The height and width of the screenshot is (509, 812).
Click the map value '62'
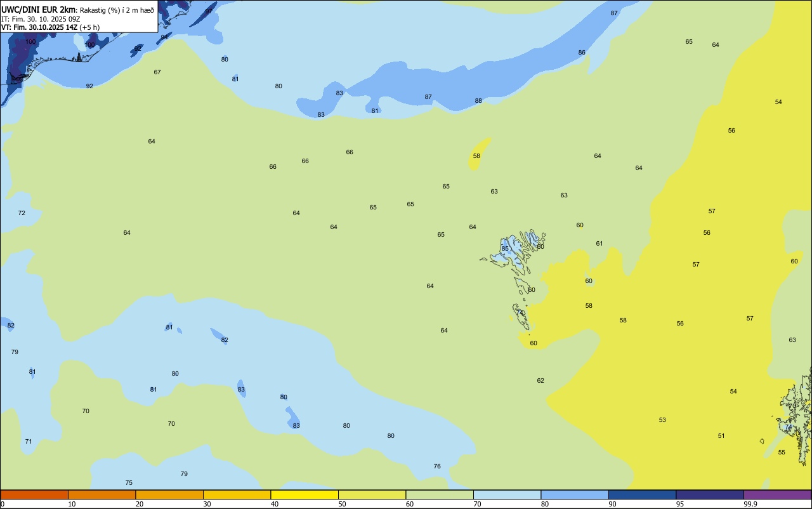pos(540,381)
